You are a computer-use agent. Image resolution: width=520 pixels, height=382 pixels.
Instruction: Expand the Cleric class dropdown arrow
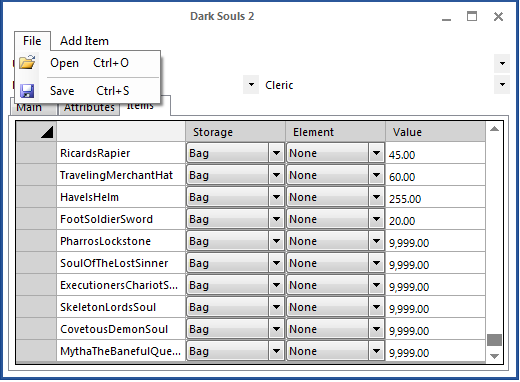pos(502,85)
